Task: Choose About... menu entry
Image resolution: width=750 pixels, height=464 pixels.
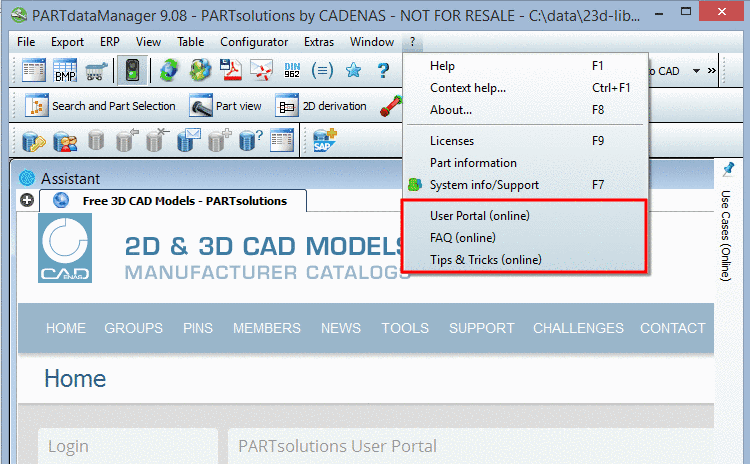Action: pos(525,110)
